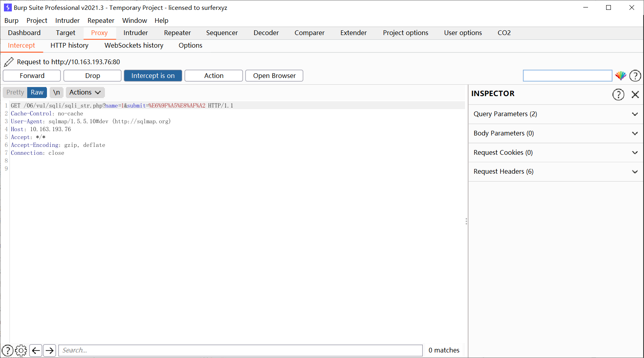Click the Burp Suite logo icon in the title bar
The height and width of the screenshot is (358, 644).
click(x=7, y=7)
